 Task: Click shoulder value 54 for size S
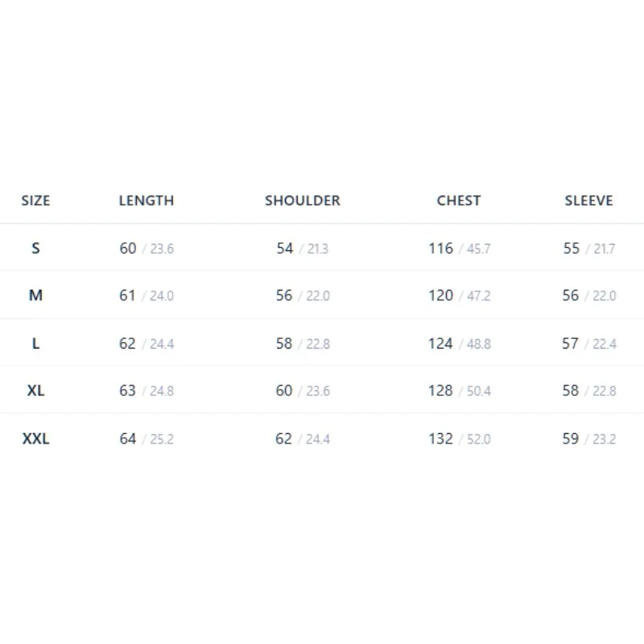point(285,248)
